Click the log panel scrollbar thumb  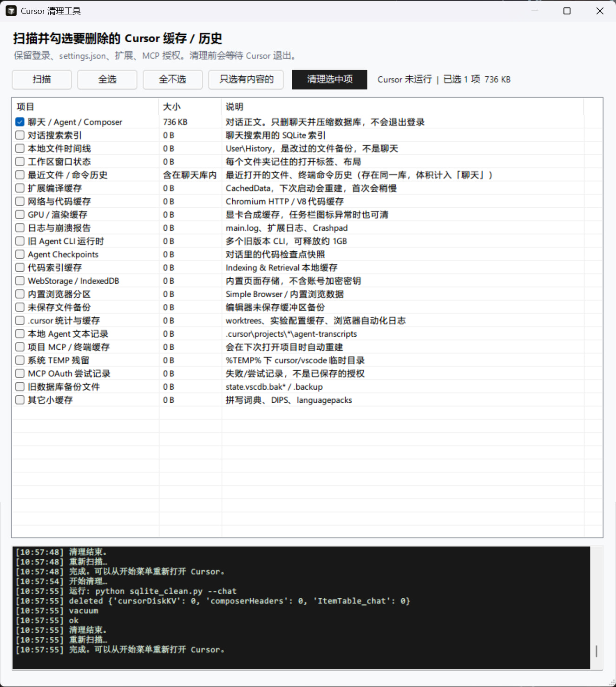[x=596, y=651]
